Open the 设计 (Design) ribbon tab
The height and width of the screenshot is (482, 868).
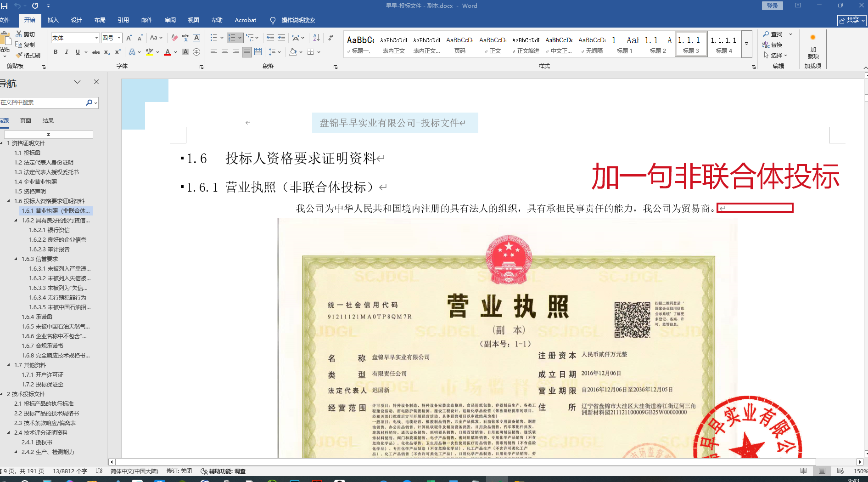click(77, 20)
